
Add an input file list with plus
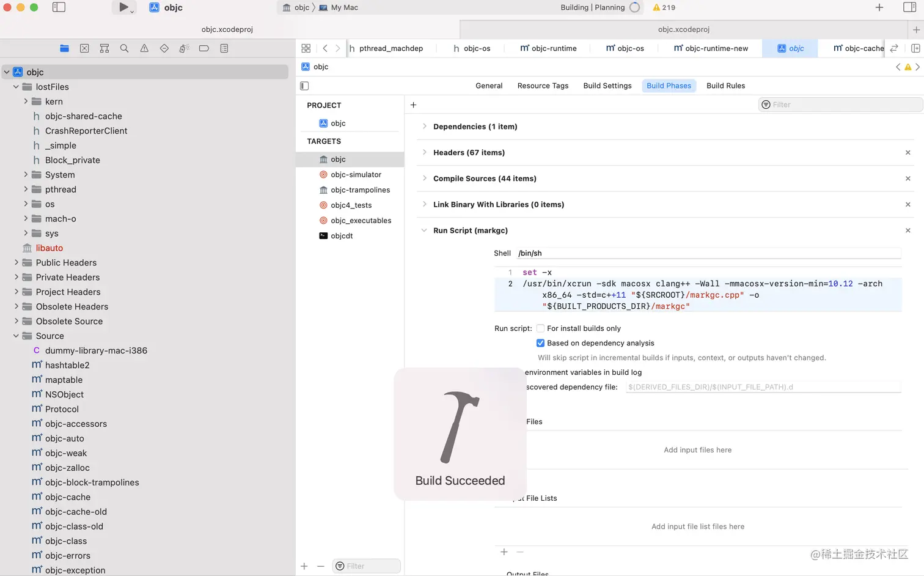tap(504, 552)
